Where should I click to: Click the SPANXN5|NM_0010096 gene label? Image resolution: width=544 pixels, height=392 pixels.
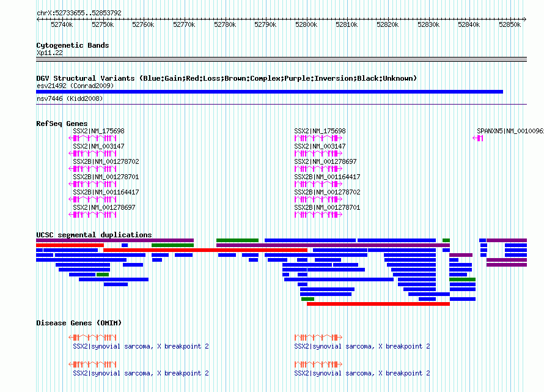tap(510, 131)
